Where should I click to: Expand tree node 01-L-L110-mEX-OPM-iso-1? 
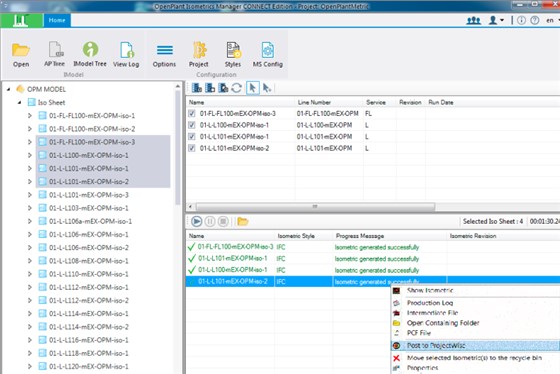(x=30, y=274)
